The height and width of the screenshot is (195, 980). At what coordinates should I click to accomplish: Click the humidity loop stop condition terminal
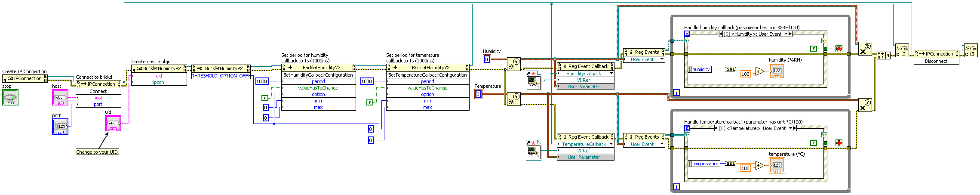[839, 49]
